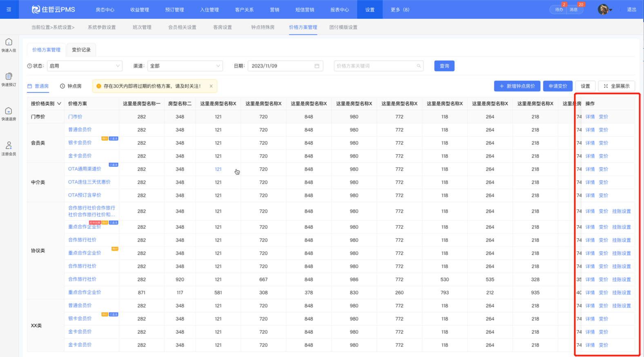The width and height of the screenshot is (644, 357).
Task: Open the 消息 messages badge
Action: tap(574, 9)
